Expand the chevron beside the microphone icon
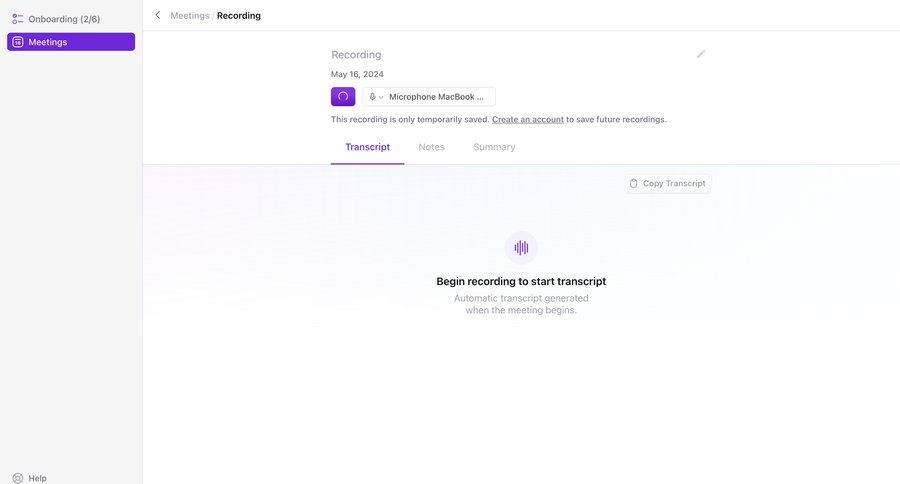Image resolution: width=900 pixels, height=484 pixels. pyautogui.click(x=381, y=97)
